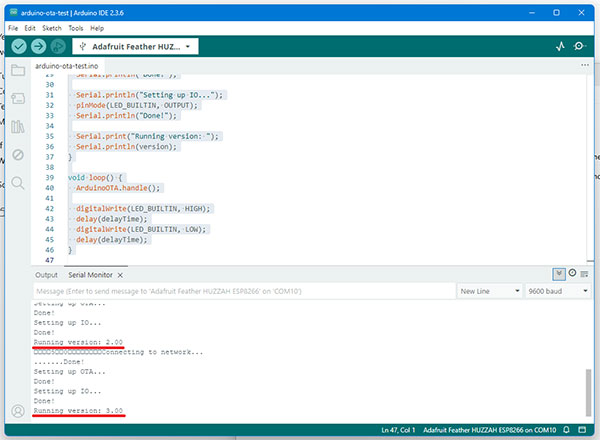Click the Serial.println(version); code line
The width and height of the screenshot is (600, 440).
coord(126,147)
